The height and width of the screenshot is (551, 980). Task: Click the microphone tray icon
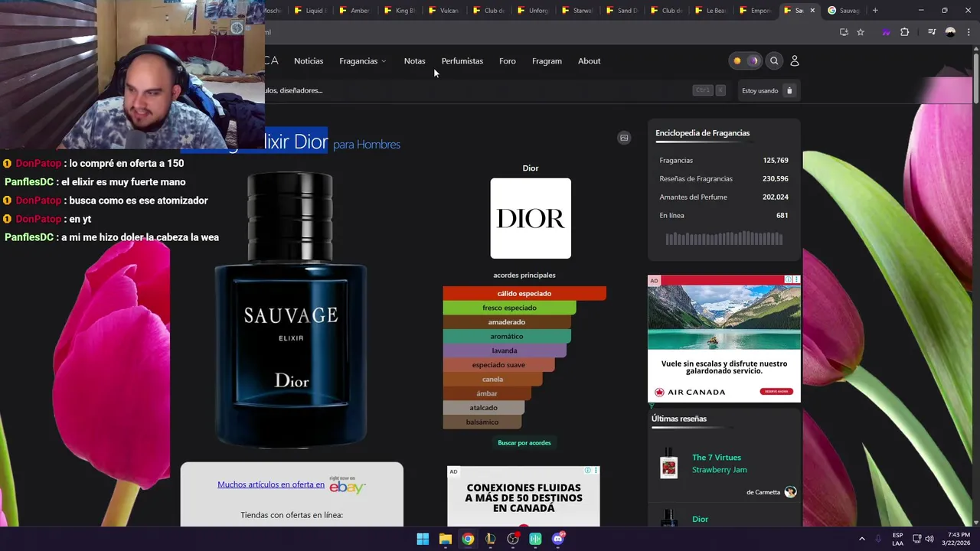[878, 539]
